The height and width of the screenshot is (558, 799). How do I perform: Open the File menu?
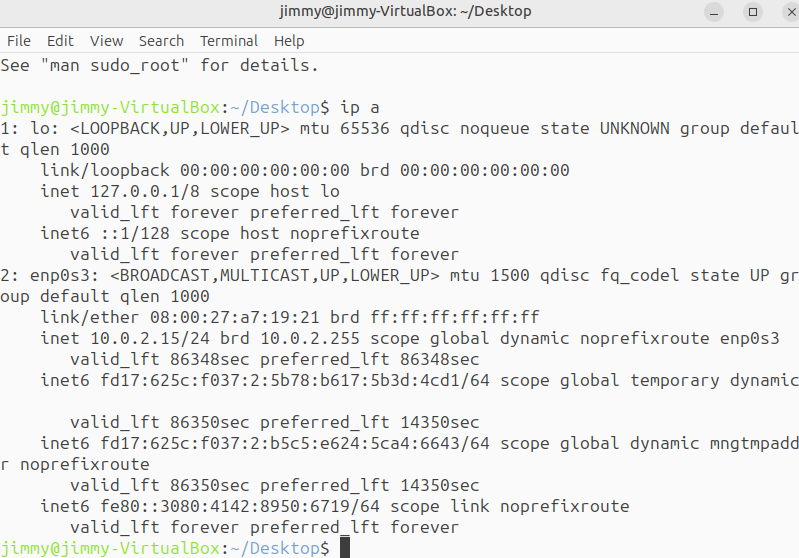[x=19, y=41]
